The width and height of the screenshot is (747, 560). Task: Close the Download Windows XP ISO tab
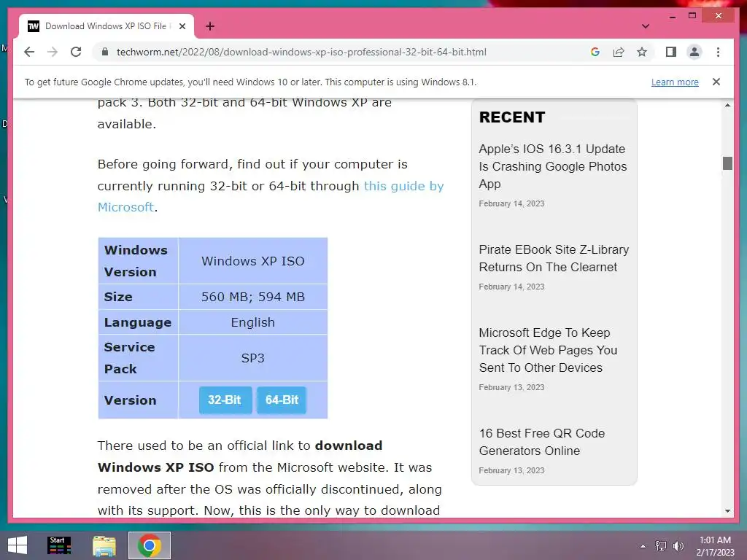coord(182,26)
